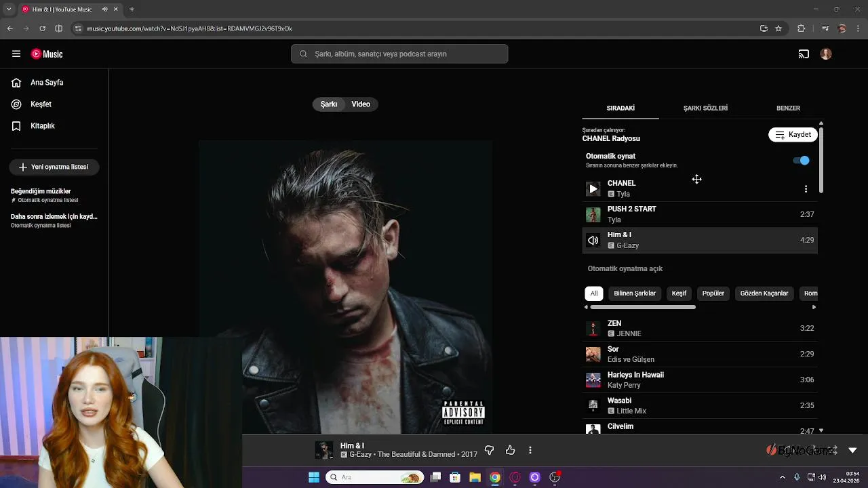Click the chips horizontal scrollbar
Screen dimensions: 868x488
pos(642,307)
